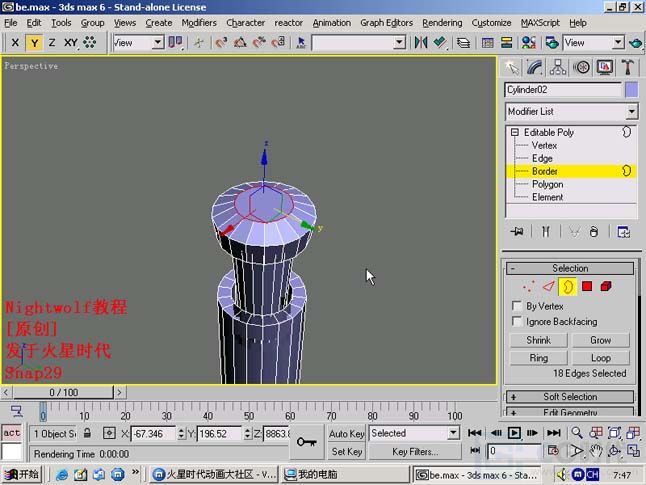Click the Pin Stack icon

tap(517, 232)
